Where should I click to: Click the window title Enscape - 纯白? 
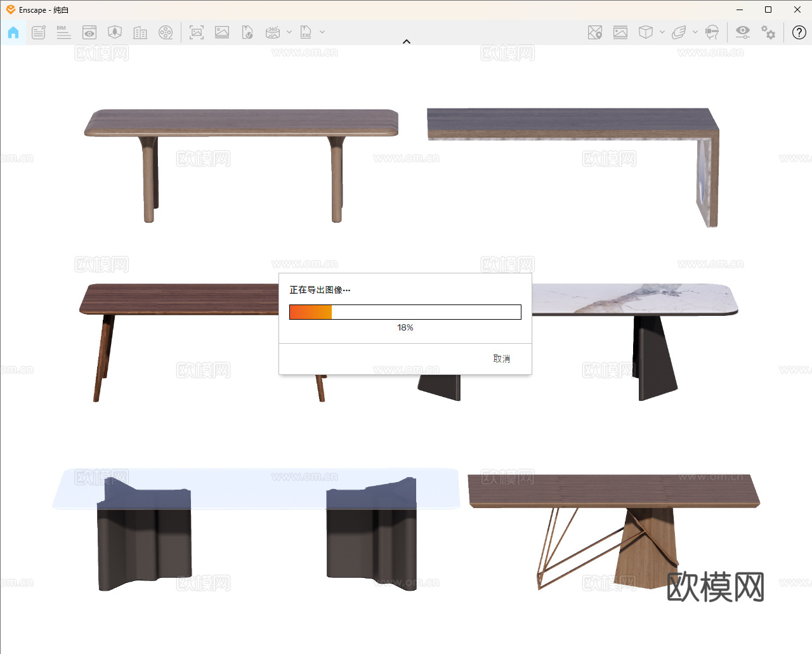pyautogui.click(x=44, y=10)
